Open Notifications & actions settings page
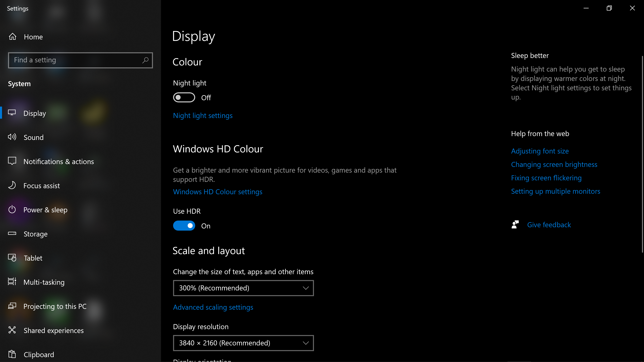Viewport: 644px width, 362px height. [x=59, y=162]
